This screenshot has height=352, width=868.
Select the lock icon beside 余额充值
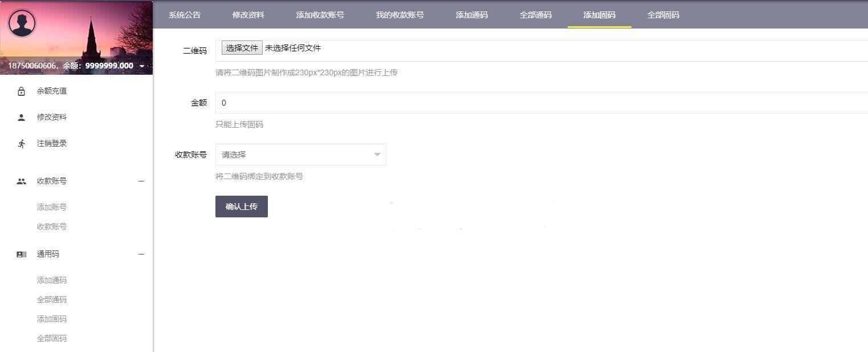[21, 90]
